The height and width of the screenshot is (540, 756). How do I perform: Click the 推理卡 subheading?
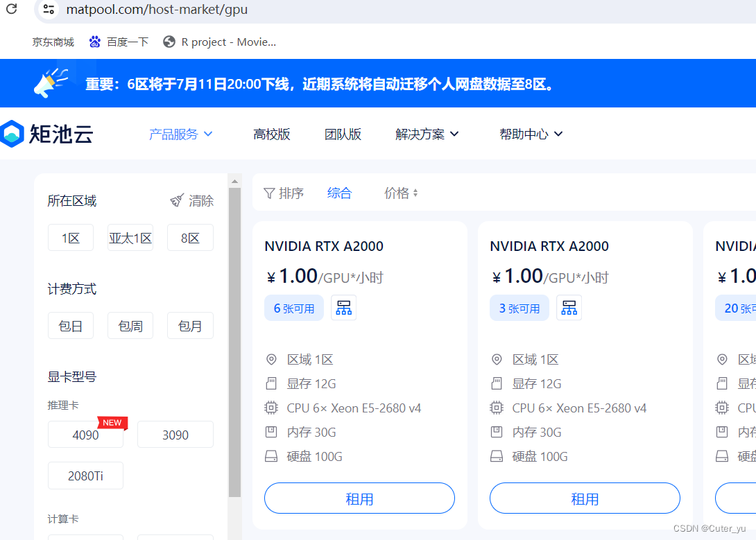(x=63, y=405)
